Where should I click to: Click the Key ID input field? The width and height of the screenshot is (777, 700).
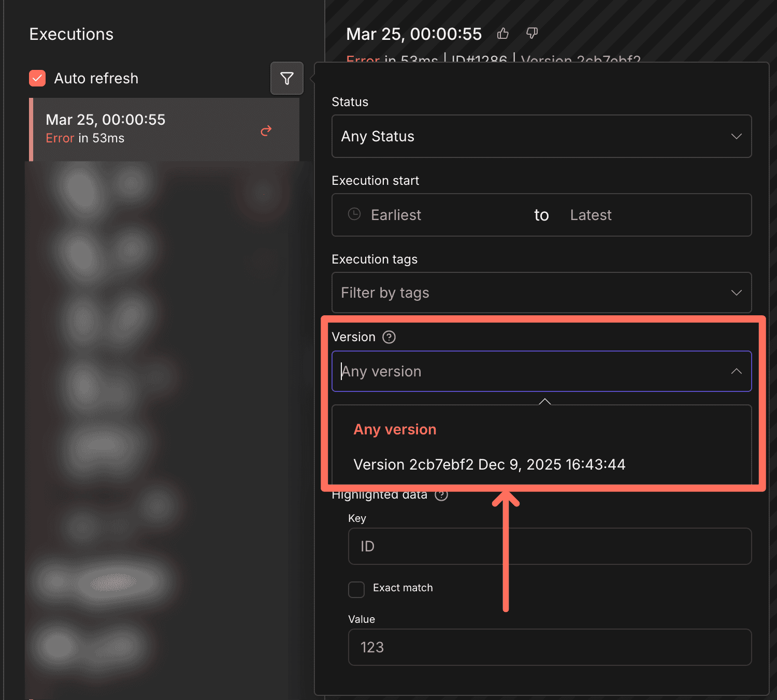(x=550, y=546)
